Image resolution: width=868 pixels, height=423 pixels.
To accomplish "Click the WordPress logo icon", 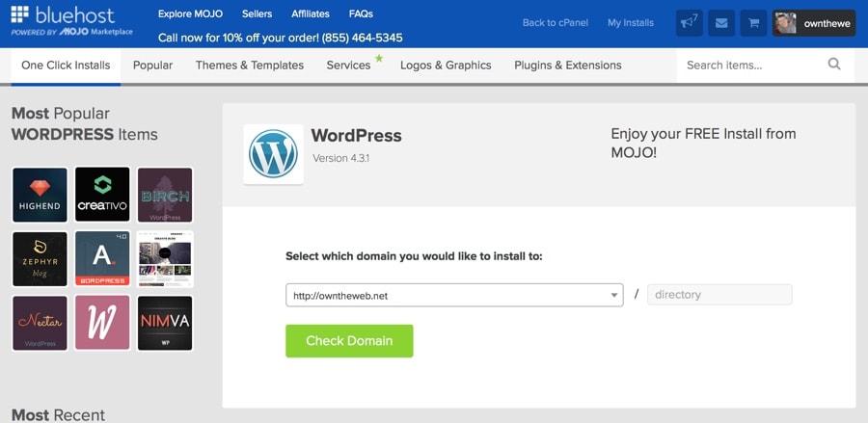I will point(274,154).
